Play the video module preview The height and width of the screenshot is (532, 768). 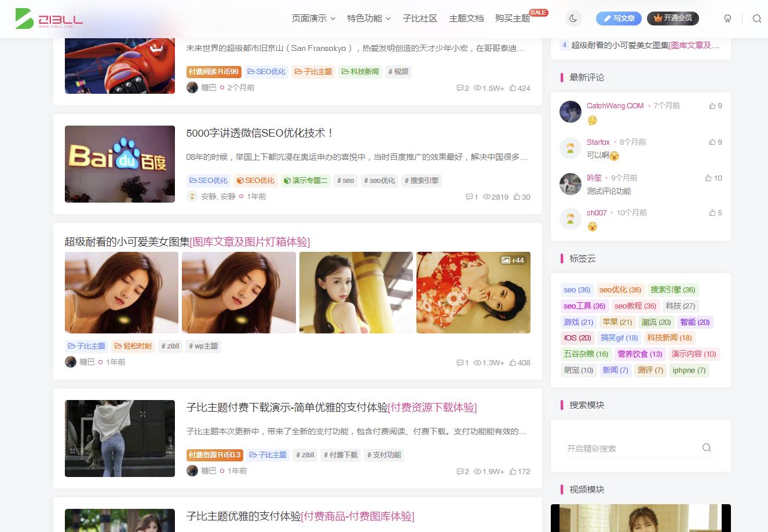(x=641, y=518)
